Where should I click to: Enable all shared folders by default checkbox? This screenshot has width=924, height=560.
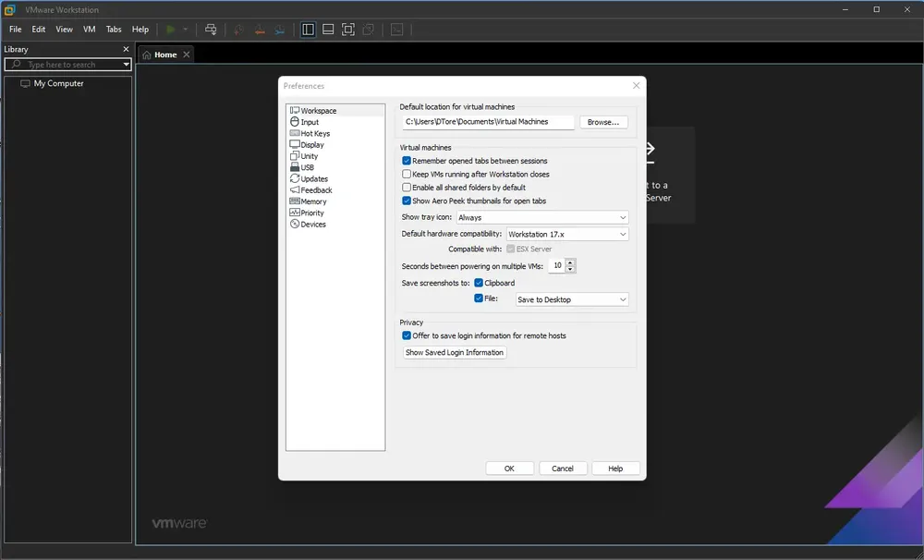click(407, 188)
